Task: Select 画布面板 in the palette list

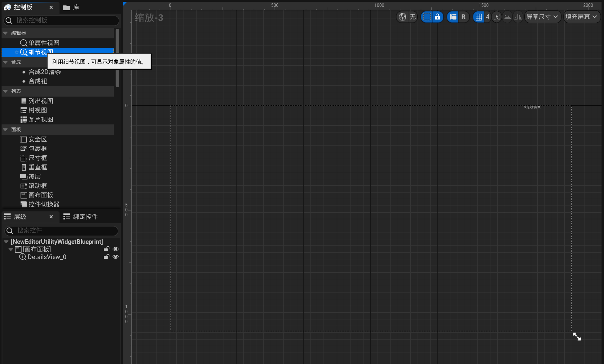Action: 41,195
